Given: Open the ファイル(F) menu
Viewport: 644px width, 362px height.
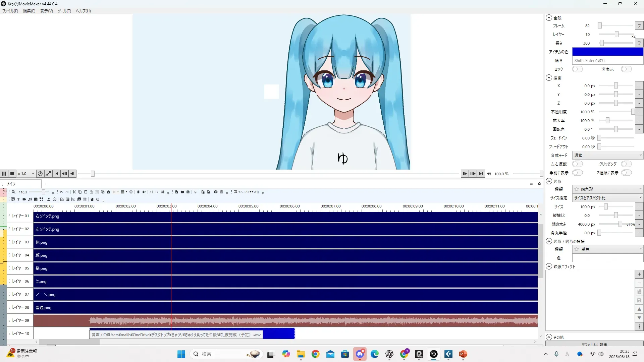Looking at the screenshot, I should (x=10, y=11).
